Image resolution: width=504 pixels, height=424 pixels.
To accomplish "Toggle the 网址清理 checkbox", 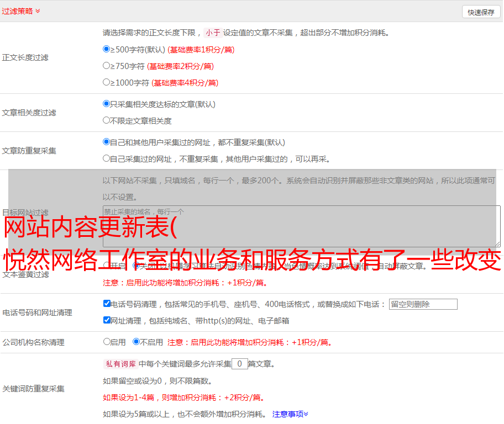I will 107,320.
